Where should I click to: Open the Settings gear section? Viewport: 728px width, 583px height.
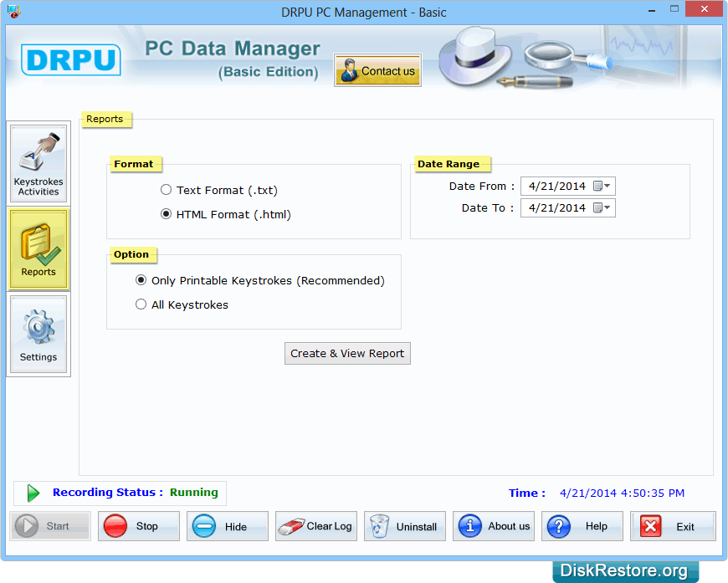click(x=38, y=335)
